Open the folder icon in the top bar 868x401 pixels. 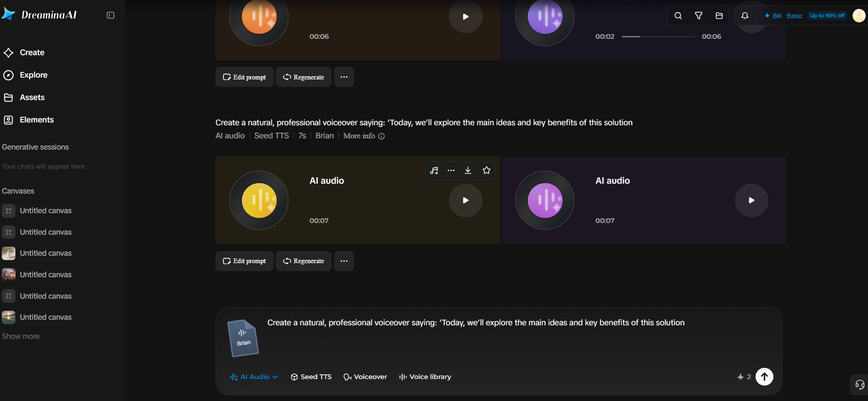pos(719,16)
